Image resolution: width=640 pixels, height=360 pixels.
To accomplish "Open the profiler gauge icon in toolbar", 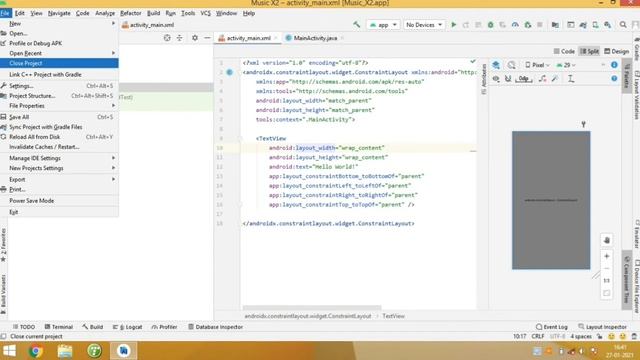I will pyautogui.click(x=515, y=25).
